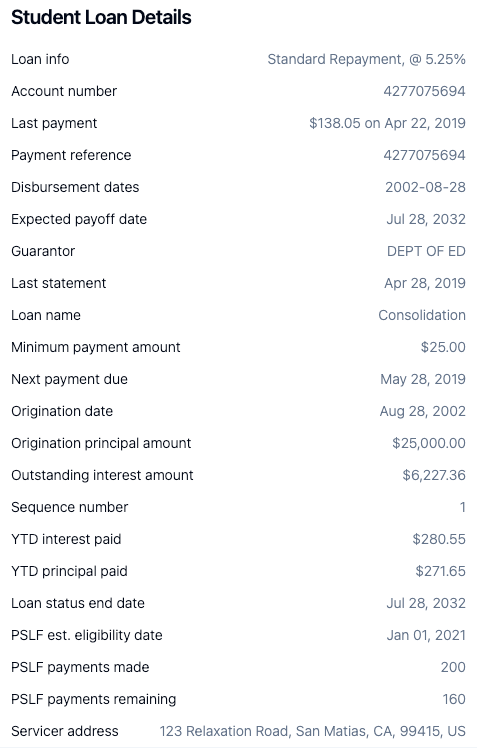Click the PSLF payments remaining 160 value

(454, 699)
